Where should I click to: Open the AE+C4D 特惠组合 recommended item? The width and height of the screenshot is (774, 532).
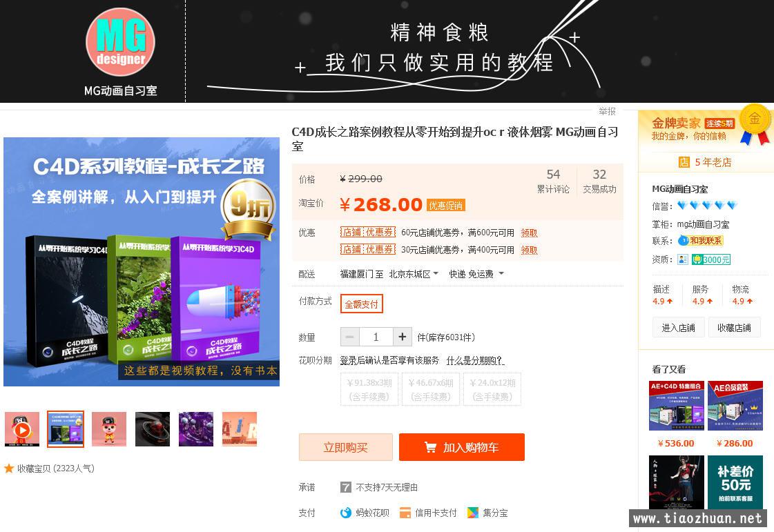pos(676,406)
